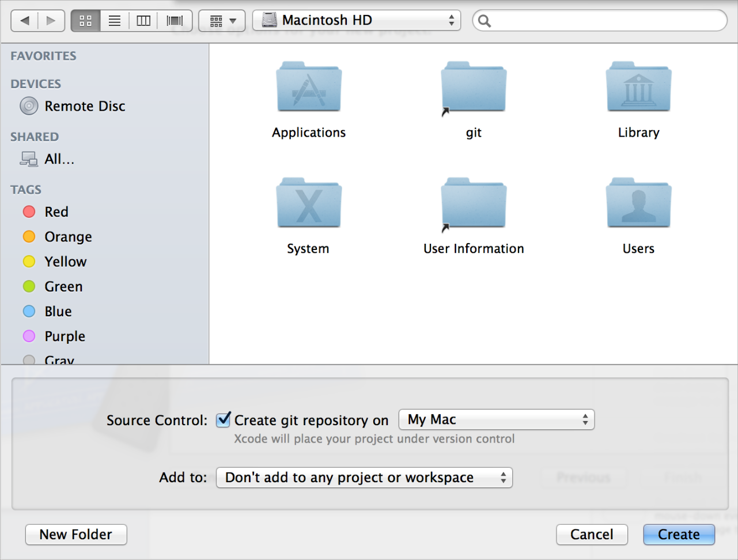Image resolution: width=738 pixels, height=560 pixels.
Task: Switch to list view
Action: point(115,21)
